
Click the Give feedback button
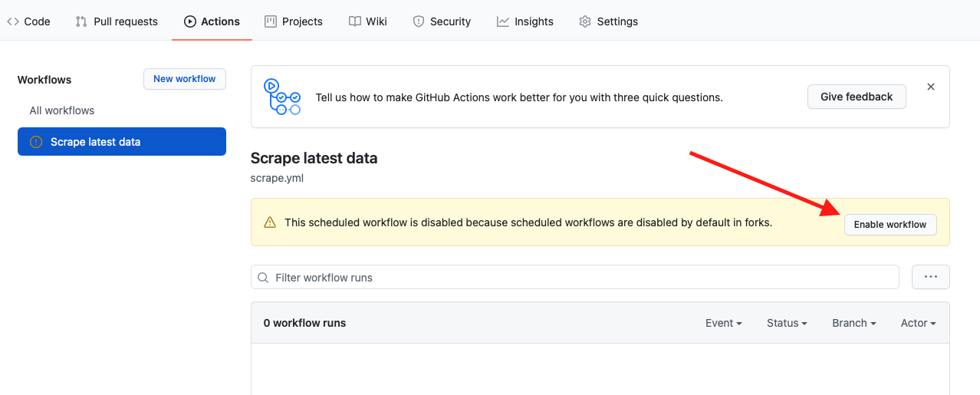pyautogui.click(x=857, y=97)
